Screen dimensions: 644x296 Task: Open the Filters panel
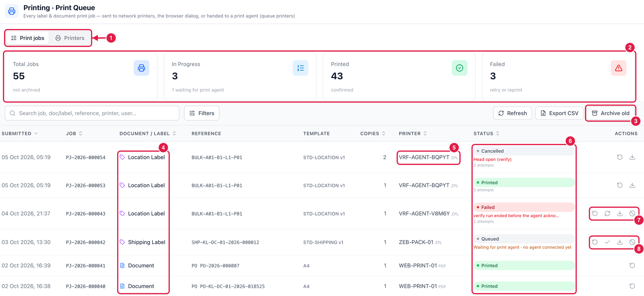(x=202, y=113)
